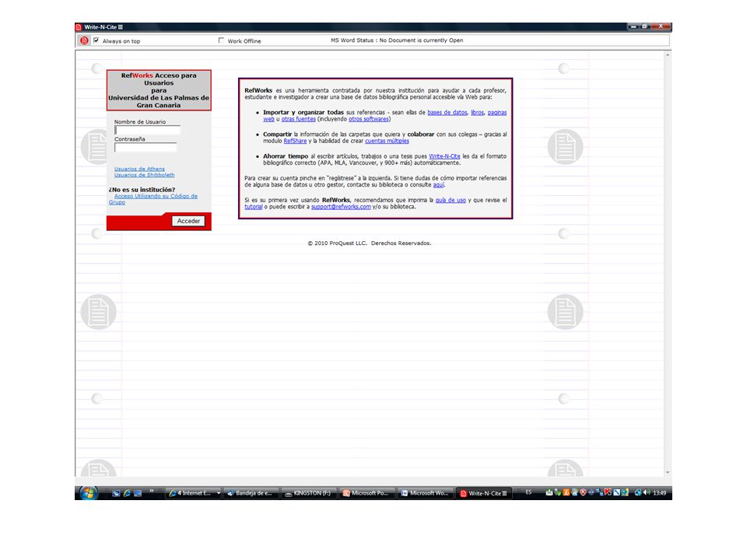This screenshot has height=560, width=747.
Task: Open the RefShare link
Action: tap(296, 141)
